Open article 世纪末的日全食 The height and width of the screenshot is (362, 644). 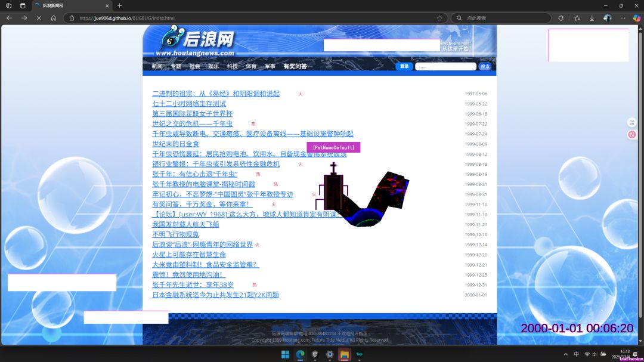(175, 144)
